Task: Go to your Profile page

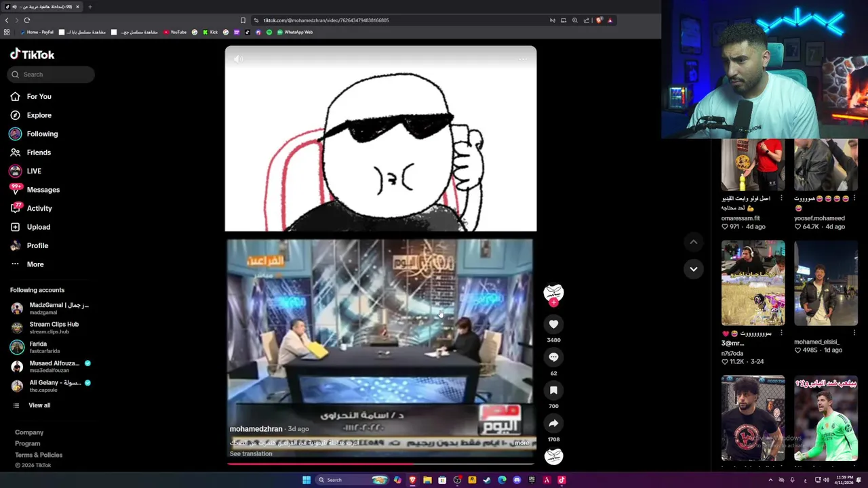Action: point(30,245)
